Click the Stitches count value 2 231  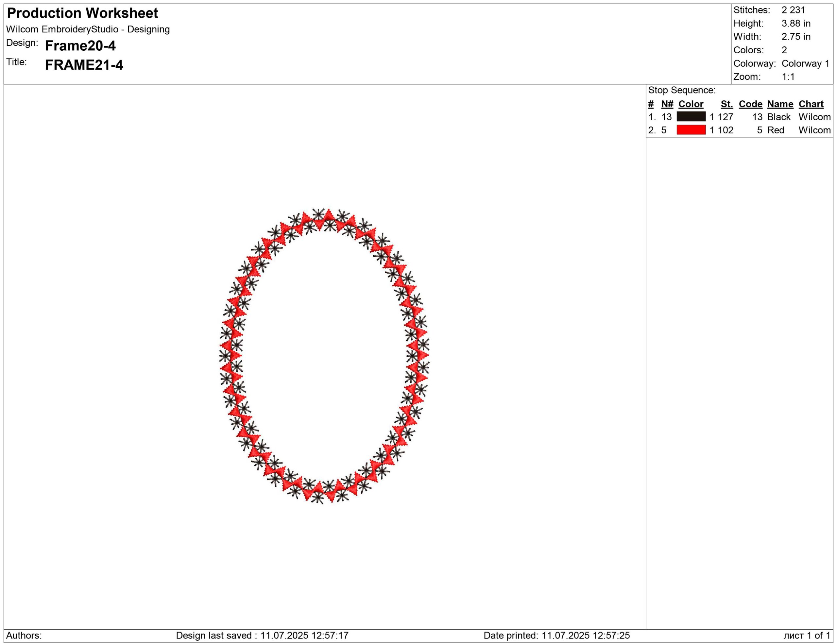[x=793, y=10]
